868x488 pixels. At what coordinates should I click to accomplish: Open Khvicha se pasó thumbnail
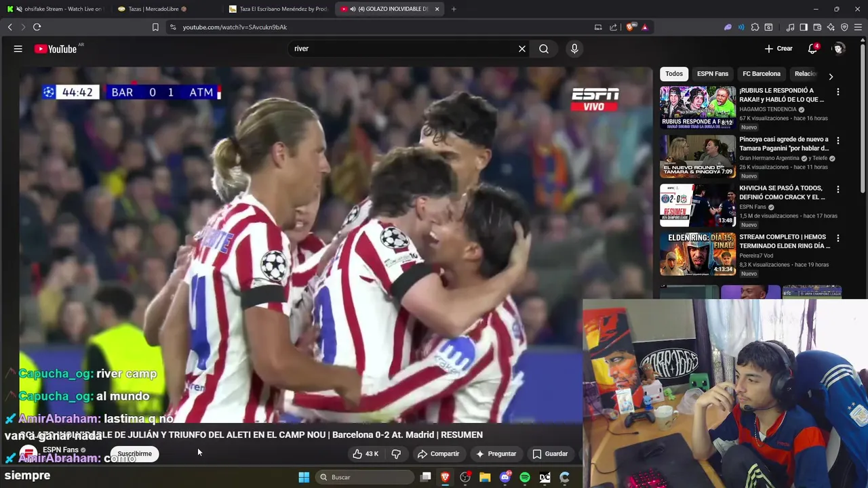698,205
